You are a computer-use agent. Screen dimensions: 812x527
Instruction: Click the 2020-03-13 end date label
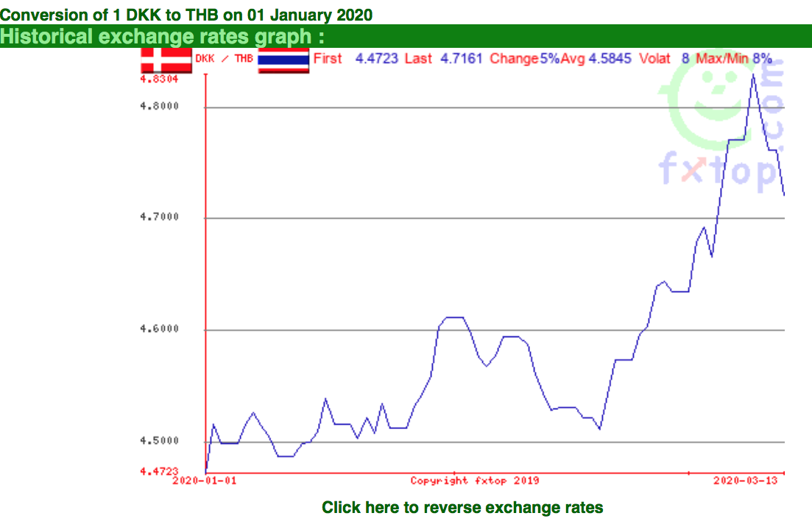[746, 481]
